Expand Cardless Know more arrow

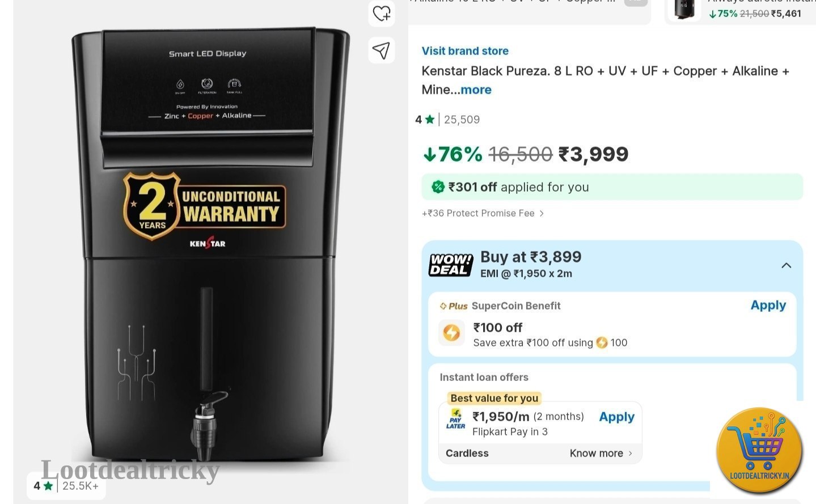pos(630,454)
